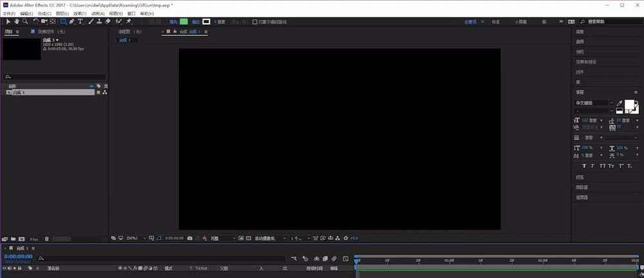Open the font size dropdown arrow

pos(601,121)
